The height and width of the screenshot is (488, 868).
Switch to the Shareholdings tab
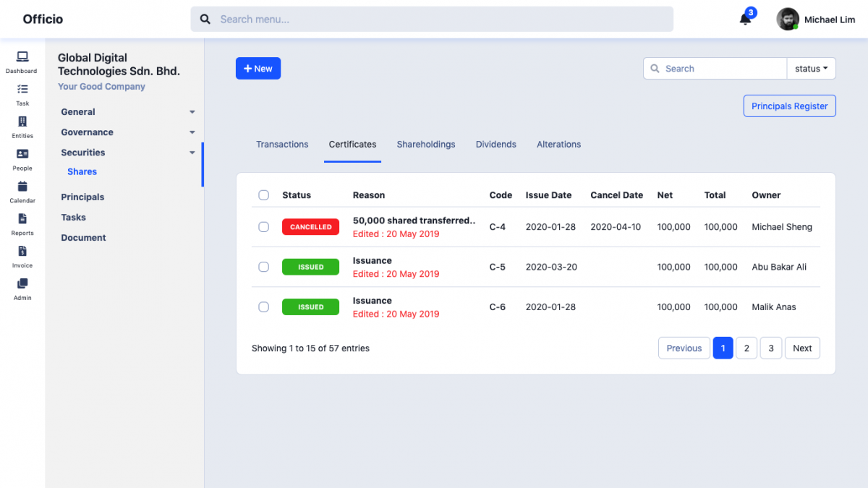[x=425, y=144]
